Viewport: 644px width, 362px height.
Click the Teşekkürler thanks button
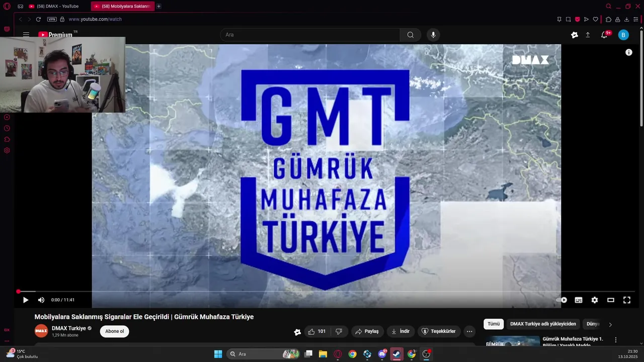[439, 331]
